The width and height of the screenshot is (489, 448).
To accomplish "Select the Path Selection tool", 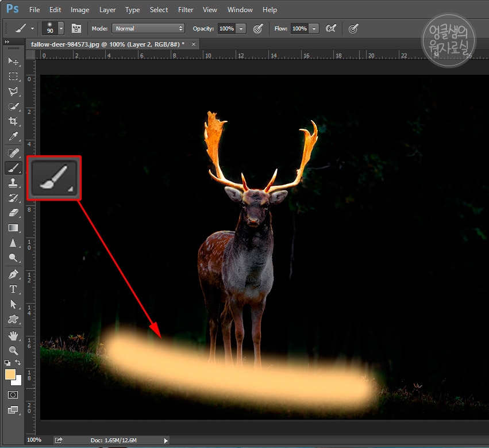I will pos(13,304).
